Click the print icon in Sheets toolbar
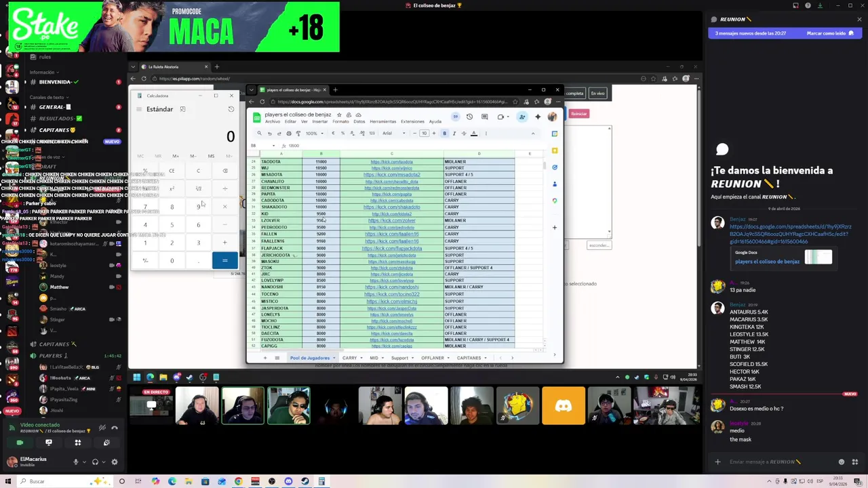This screenshot has height=488, width=868. pos(289,134)
